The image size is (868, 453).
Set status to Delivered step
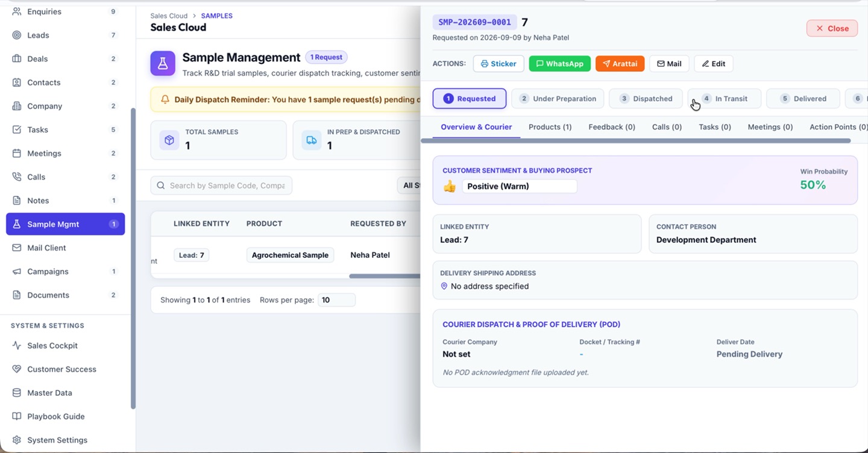[803, 99]
